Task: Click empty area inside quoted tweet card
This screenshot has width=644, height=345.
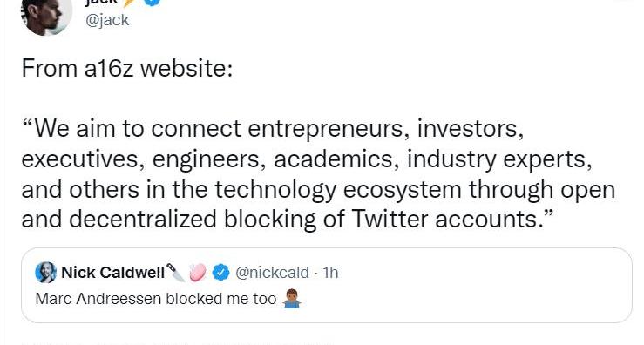Action: tap(472, 298)
